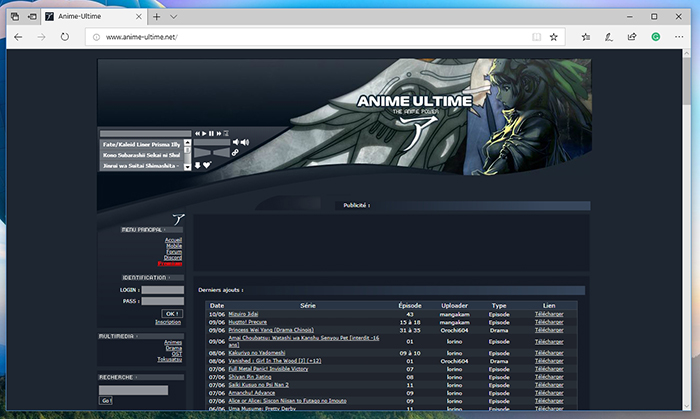This screenshot has height=419, width=700.
Task: Open the OST multimedia link
Action: coord(177,354)
